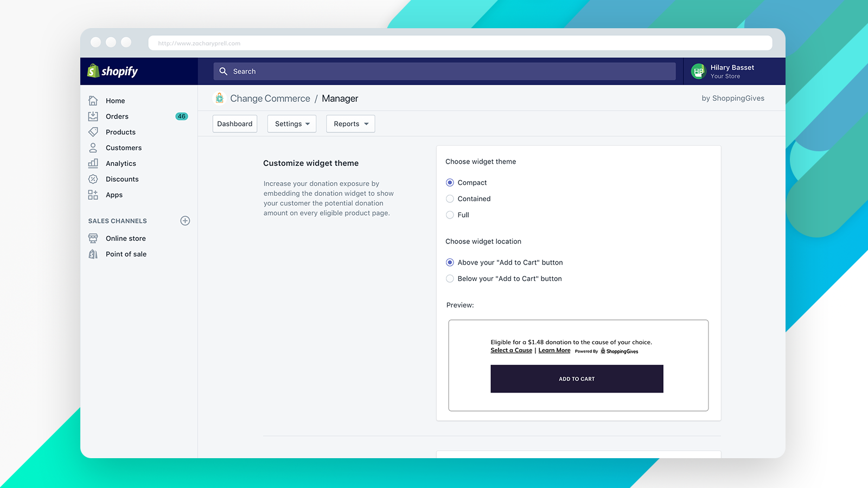Go to Analytics menu item

[121, 164]
